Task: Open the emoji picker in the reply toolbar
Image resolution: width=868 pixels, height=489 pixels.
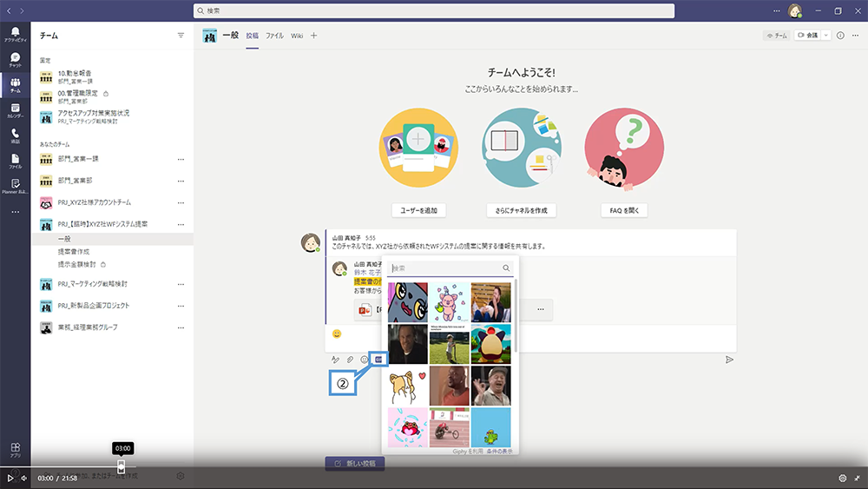Action: [365, 360]
